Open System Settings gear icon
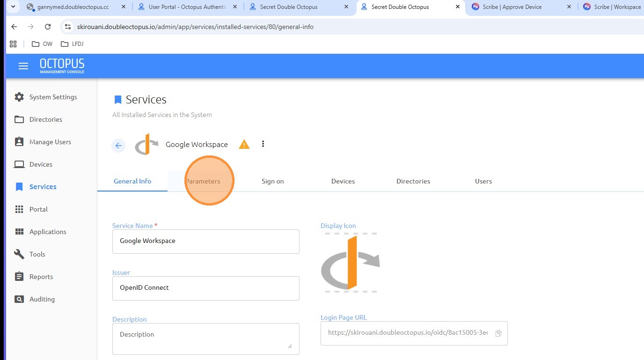This screenshot has width=644, height=360. click(x=19, y=97)
